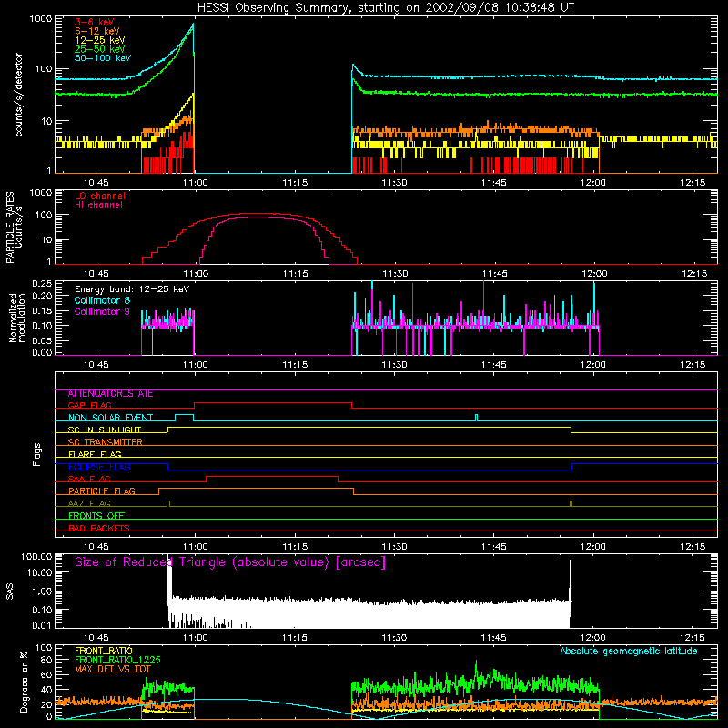The height and width of the screenshot is (728, 728).
Task: Click the FLARE_FLAG label
Action: click(x=95, y=454)
